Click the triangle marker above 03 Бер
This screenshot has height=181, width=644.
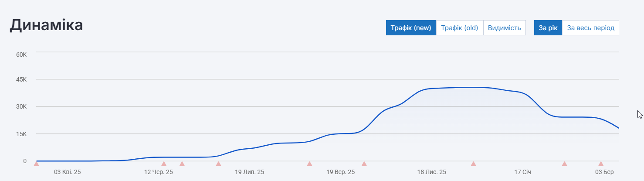601,164
